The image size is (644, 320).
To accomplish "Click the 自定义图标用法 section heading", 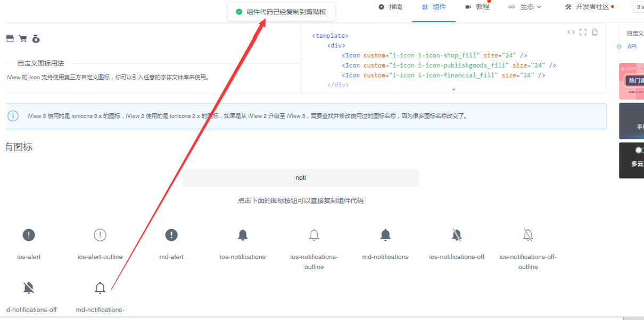I will pos(40,63).
